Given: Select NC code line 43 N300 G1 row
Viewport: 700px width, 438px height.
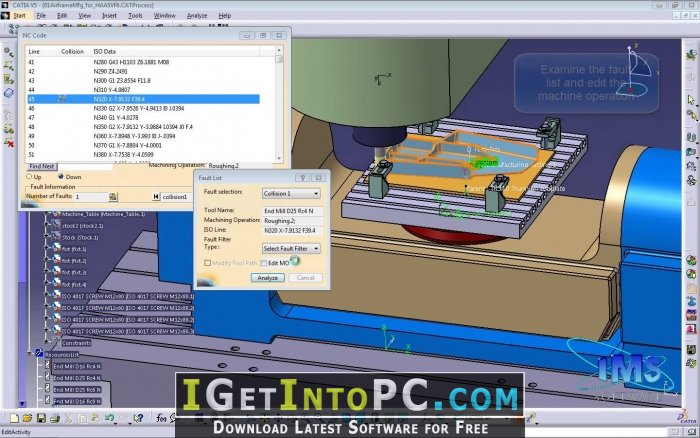Looking at the screenshot, I should pyautogui.click(x=143, y=80).
